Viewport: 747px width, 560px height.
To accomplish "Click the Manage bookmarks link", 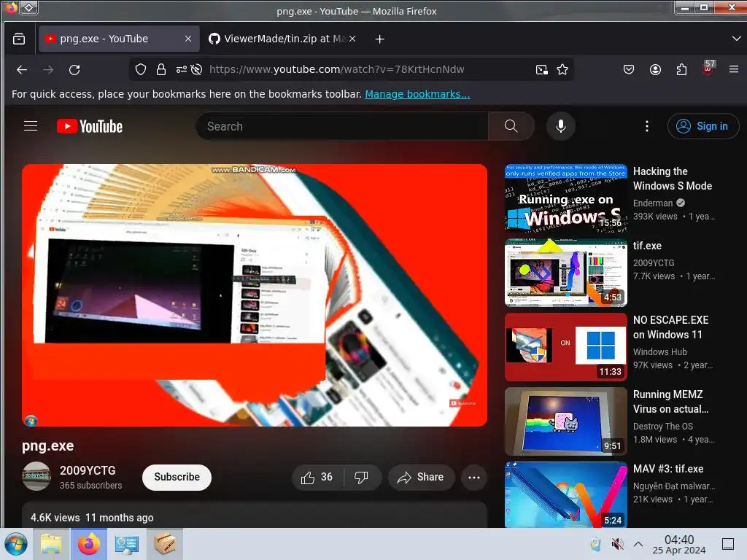I will pos(417,94).
